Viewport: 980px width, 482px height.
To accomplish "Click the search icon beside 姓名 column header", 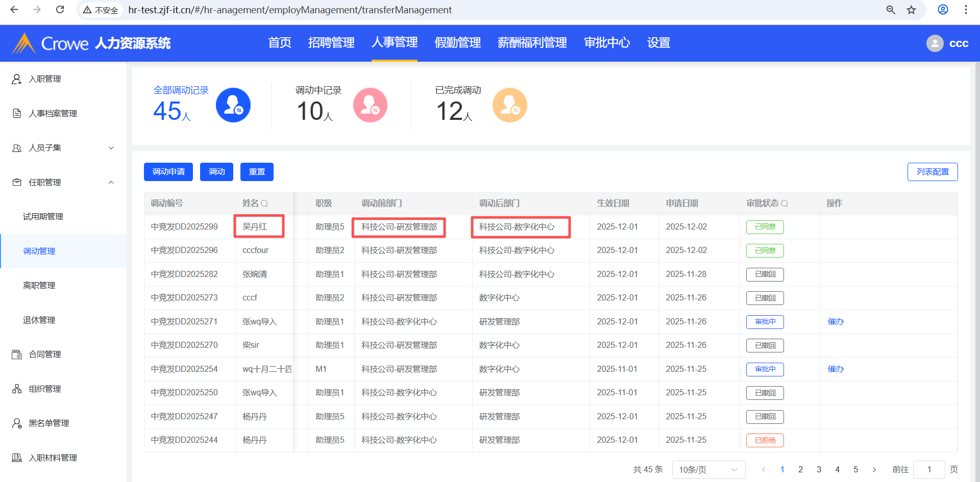I will pos(264,204).
